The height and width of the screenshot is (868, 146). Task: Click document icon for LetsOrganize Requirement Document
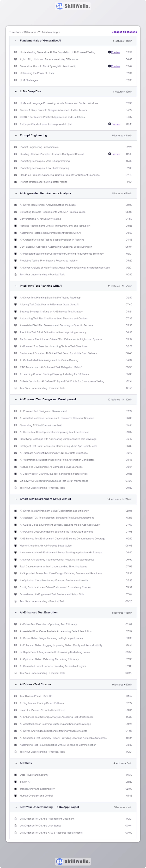(x=16, y=819)
